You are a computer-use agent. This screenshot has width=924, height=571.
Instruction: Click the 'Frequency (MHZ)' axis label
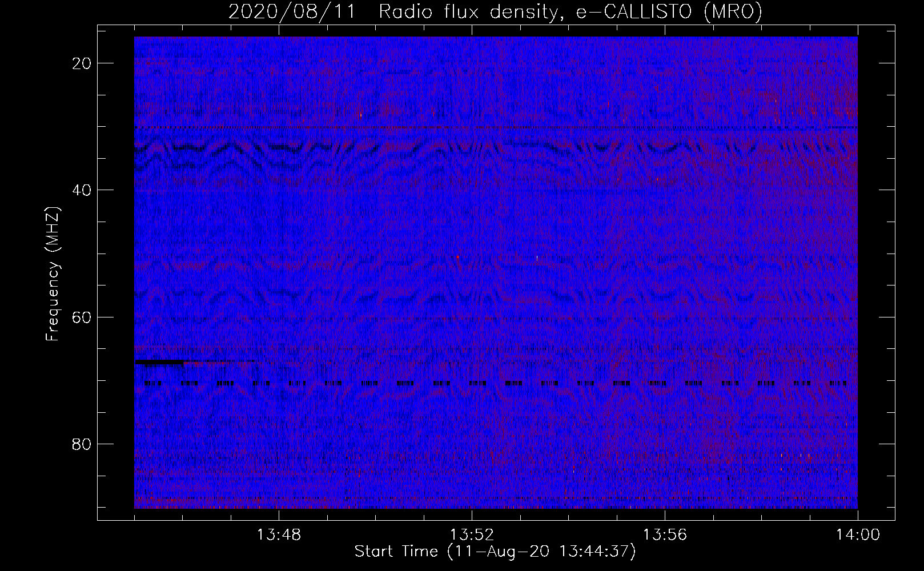pyautogui.click(x=53, y=274)
